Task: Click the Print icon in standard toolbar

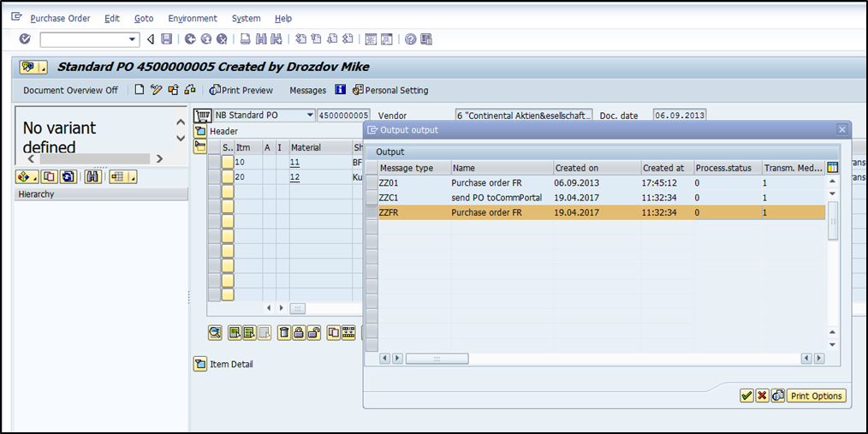Action: (x=246, y=39)
